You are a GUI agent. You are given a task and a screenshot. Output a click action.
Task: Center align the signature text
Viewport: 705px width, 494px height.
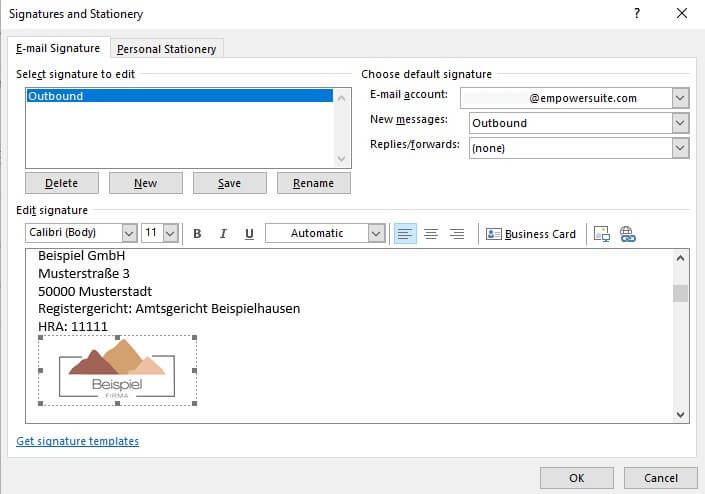point(431,234)
